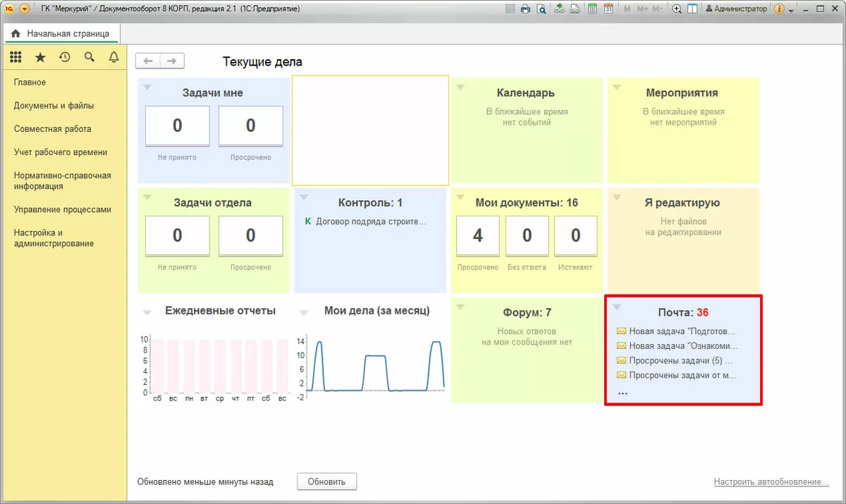Click the M memory button
This screenshot has width=846, height=504.
pyautogui.click(x=627, y=9)
